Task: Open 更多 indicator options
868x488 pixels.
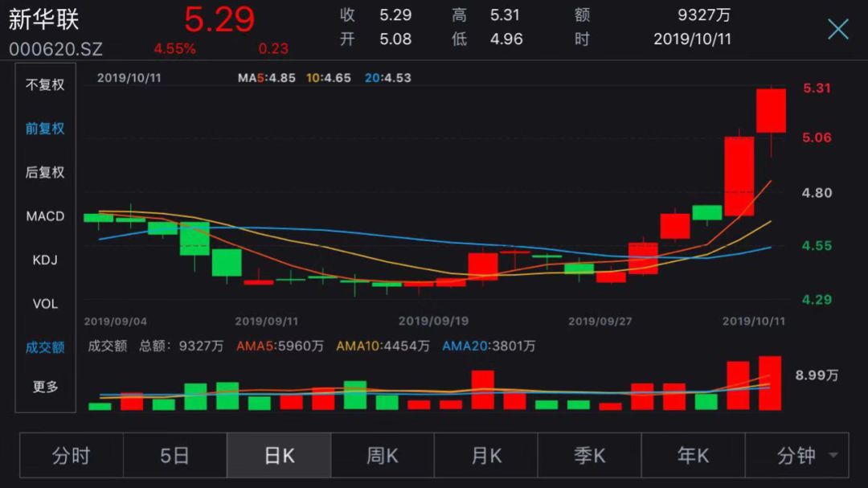Action: click(45, 387)
